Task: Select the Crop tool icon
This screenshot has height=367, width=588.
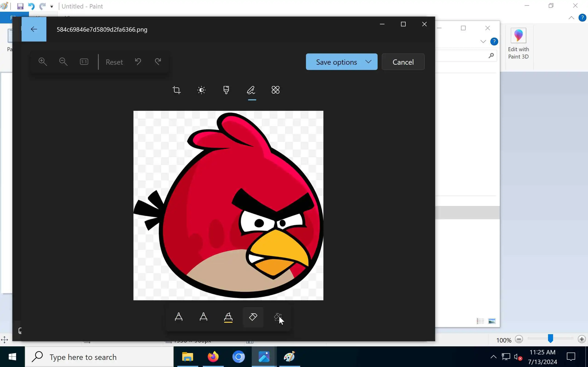Action: coord(176,90)
